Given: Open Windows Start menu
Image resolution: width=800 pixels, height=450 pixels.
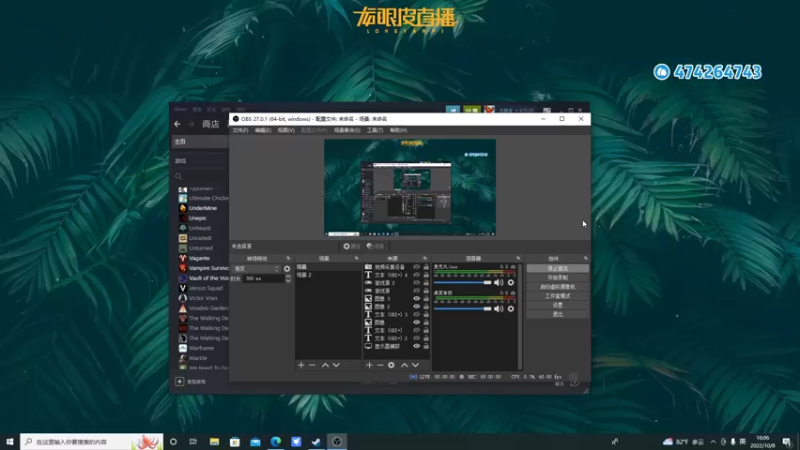Looking at the screenshot, I should (10, 442).
